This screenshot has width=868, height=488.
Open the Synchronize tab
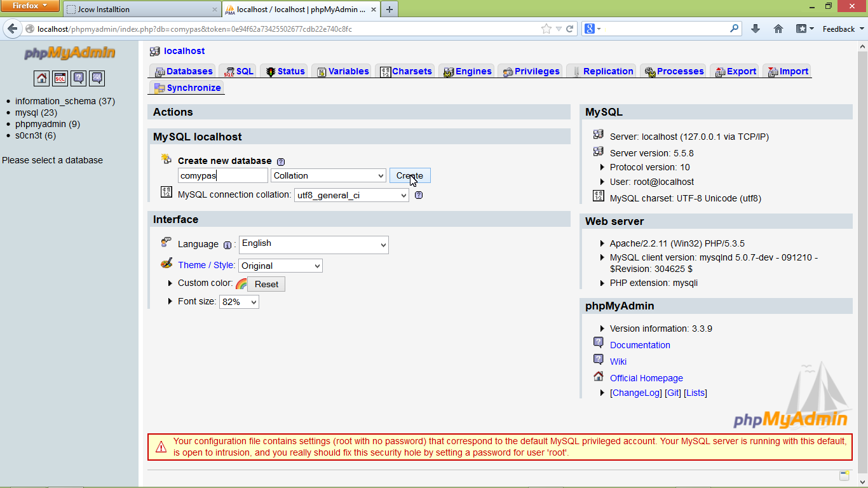[x=187, y=88]
